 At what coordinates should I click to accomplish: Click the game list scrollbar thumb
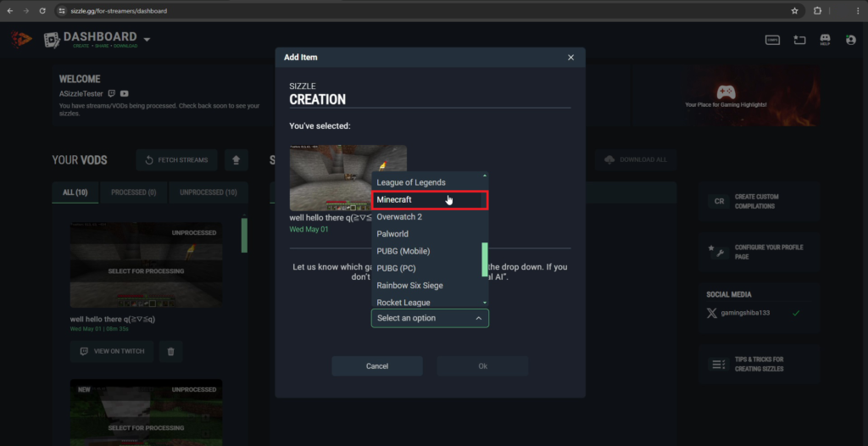485,259
